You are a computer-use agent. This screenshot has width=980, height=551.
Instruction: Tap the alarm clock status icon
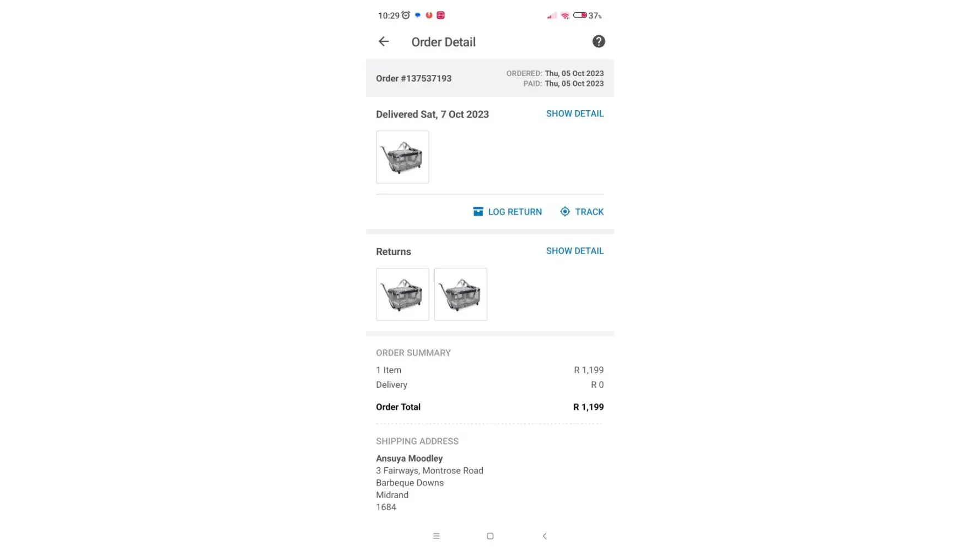pyautogui.click(x=406, y=15)
